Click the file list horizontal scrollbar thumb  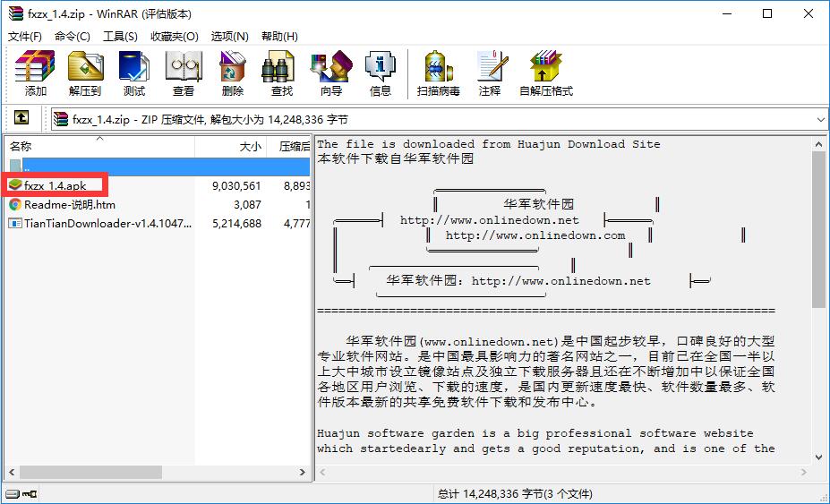(x=91, y=473)
